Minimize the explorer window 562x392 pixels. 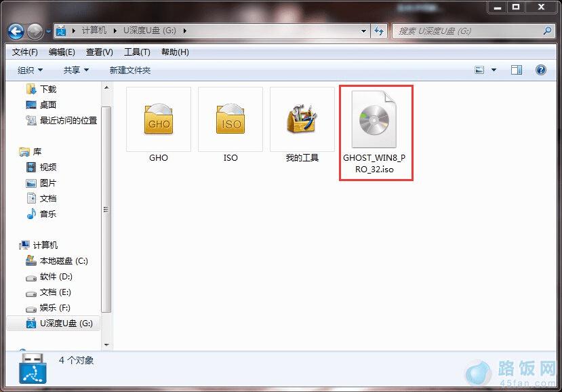coord(498,7)
